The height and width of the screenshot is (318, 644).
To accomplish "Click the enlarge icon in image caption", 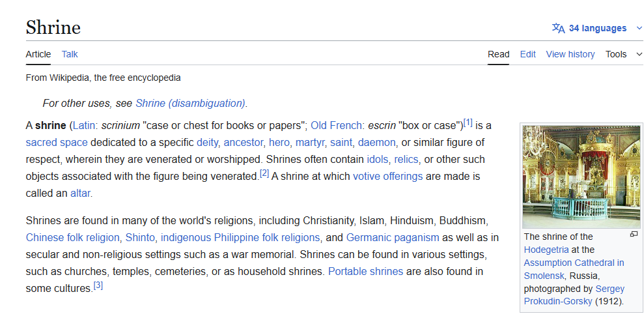I will click(634, 234).
